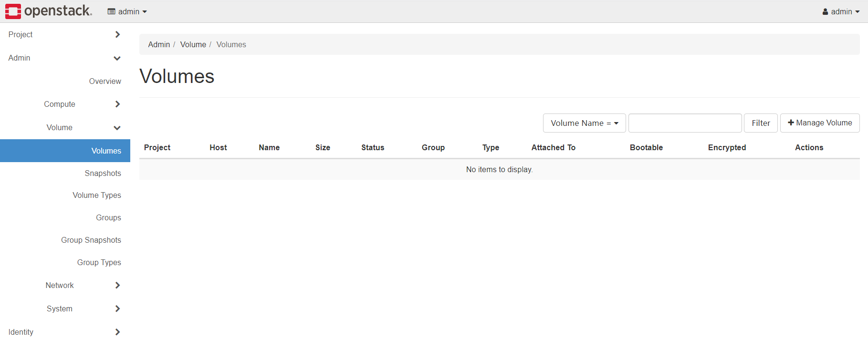The height and width of the screenshot is (360, 868).
Task: Expand the Project sidebar section
Action: 65,34
